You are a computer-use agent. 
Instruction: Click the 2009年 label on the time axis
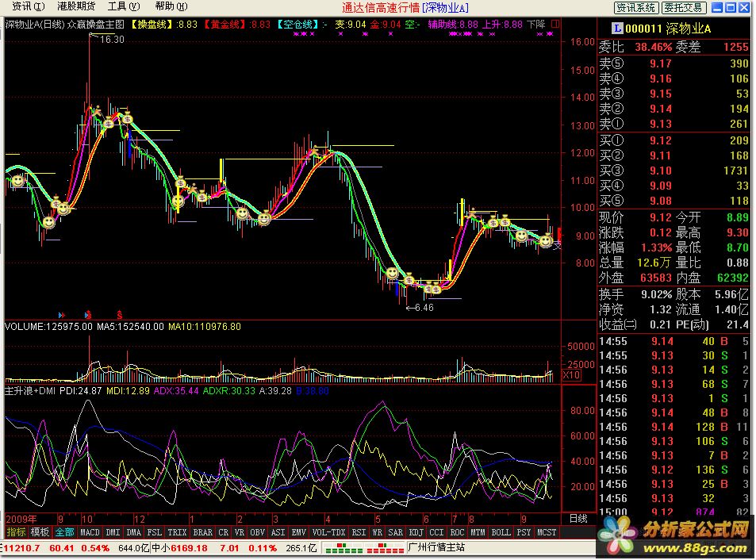click(x=21, y=519)
